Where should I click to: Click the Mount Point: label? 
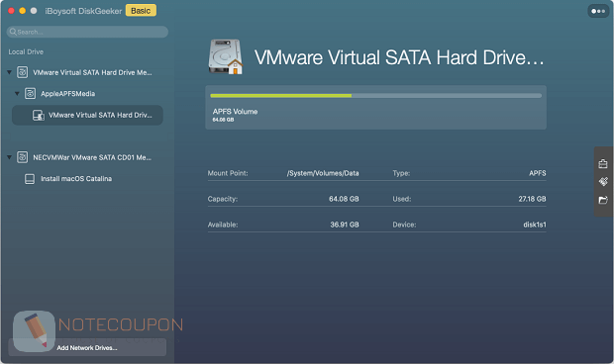(228, 173)
